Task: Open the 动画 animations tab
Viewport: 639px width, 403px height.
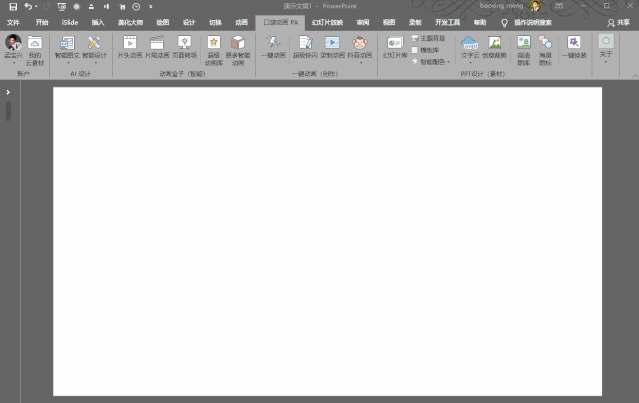Action: [241, 22]
